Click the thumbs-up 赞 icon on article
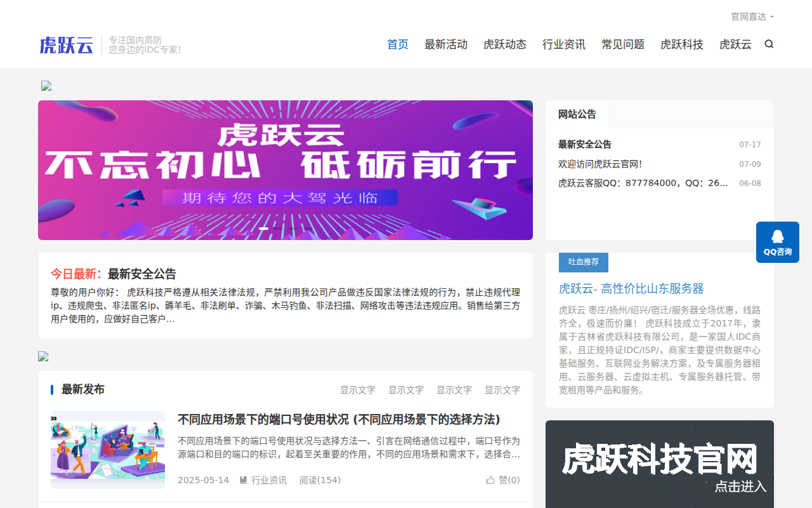 click(x=490, y=480)
